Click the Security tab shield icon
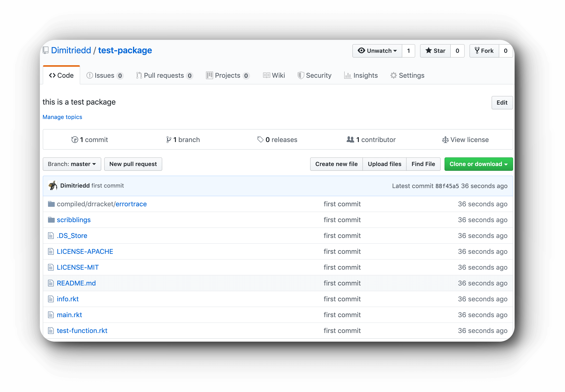The width and height of the screenshot is (565, 392). (x=301, y=75)
